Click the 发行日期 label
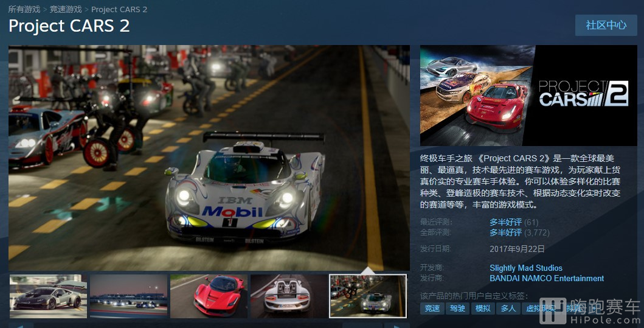Image resolution: width=644 pixels, height=328 pixels. [x=436, y=249]
